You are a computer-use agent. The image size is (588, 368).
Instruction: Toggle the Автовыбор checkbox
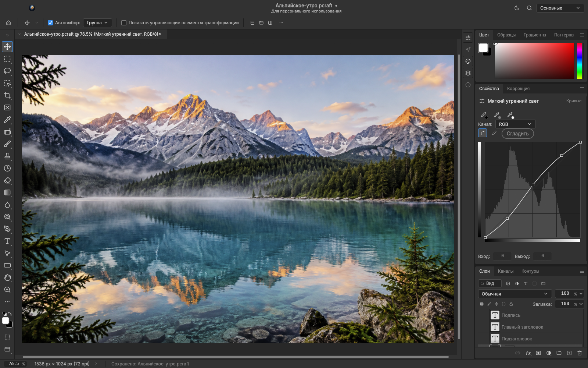(50, 23)
